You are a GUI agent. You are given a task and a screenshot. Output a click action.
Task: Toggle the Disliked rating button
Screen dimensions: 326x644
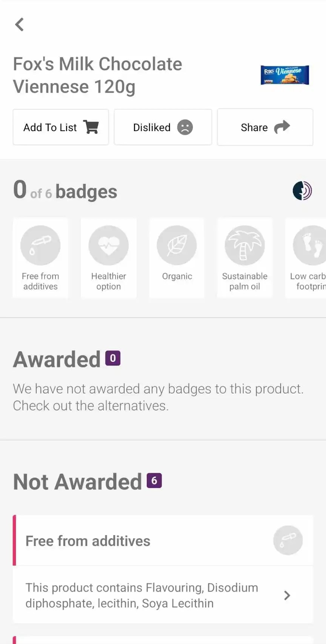163,127
